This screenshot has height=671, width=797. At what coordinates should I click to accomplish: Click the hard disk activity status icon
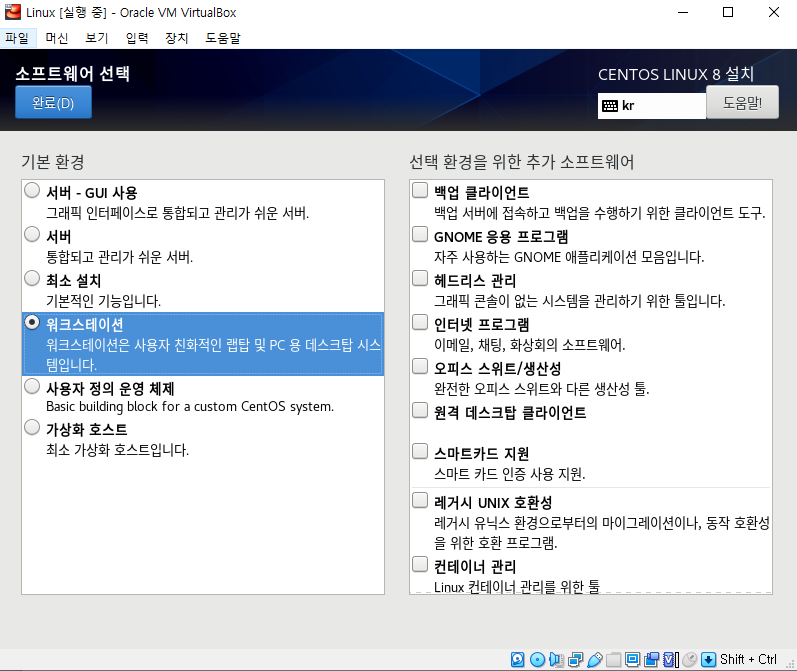[x=517, y=659]
